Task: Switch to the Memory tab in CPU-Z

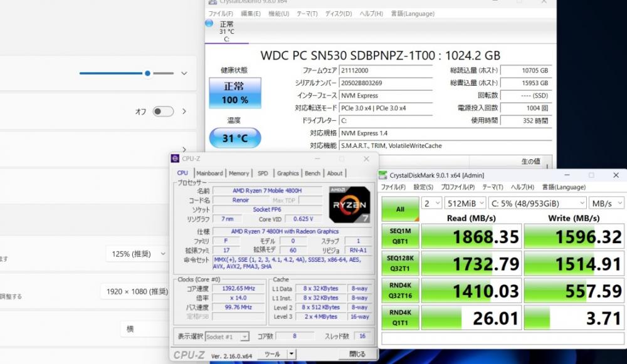Action: (239, 173)
